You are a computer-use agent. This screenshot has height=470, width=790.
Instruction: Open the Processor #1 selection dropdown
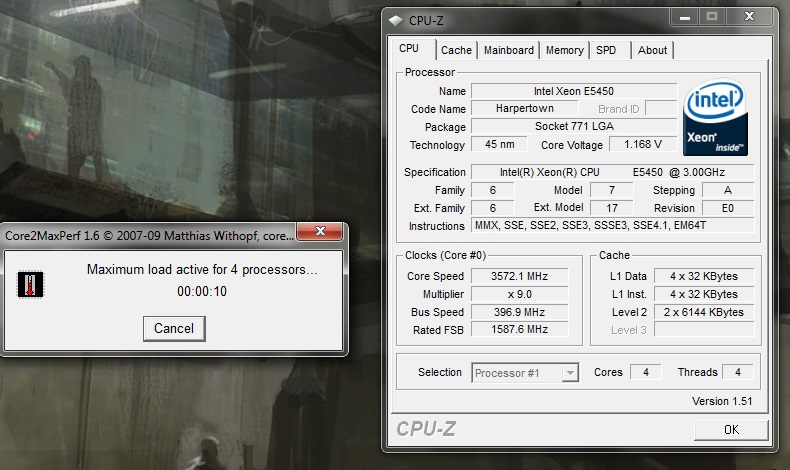[525, 373]
